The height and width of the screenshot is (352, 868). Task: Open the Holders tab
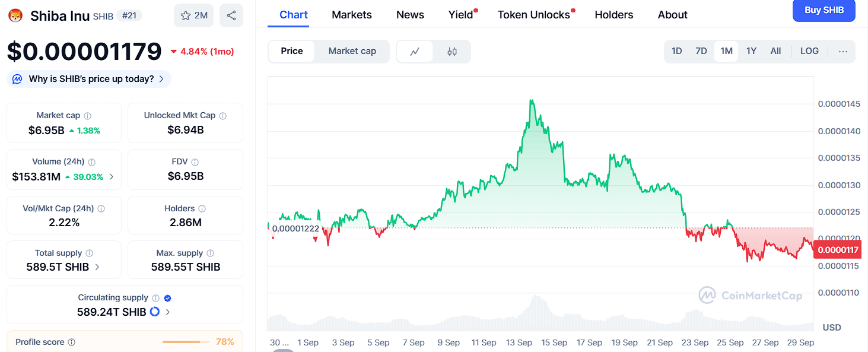pos(614,15)
